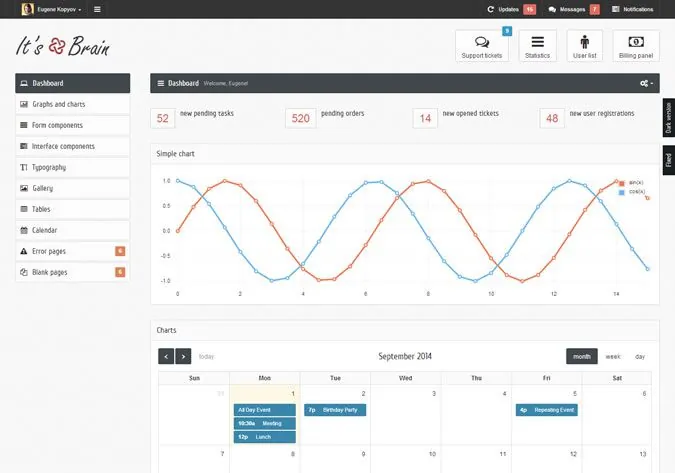
Task: Open Updates count badge
Action: tap(529, 9)
